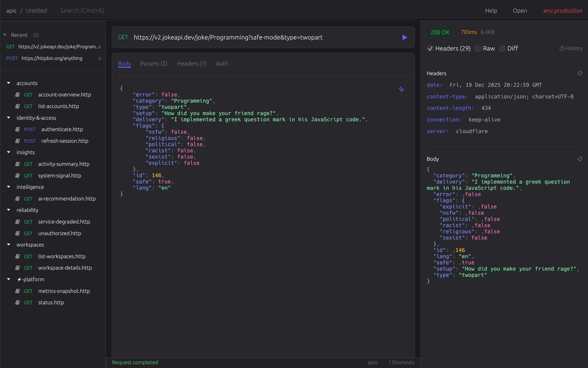The width and height of the screenshot is (588, 368).
Task: Open the Shortcuts help link
Action: pos(401,362)
